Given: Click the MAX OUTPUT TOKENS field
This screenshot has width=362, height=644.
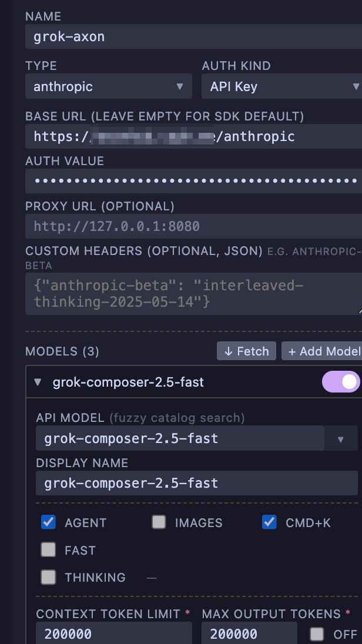Looking at the screenshot, I should pyautogui.click(x=249, y=633).
